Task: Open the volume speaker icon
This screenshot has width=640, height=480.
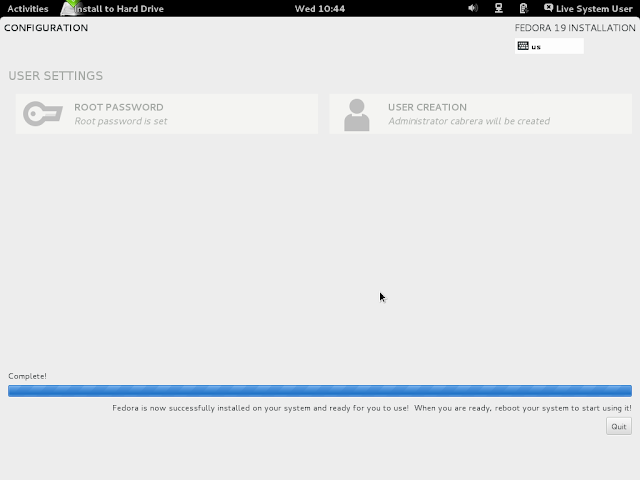Action: 473,8
